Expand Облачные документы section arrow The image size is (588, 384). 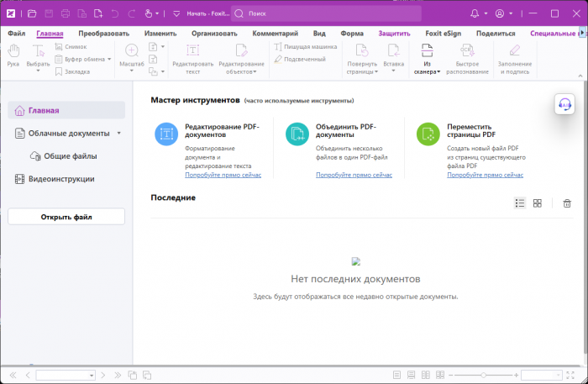pyautogui.click(x=119, y=134)
